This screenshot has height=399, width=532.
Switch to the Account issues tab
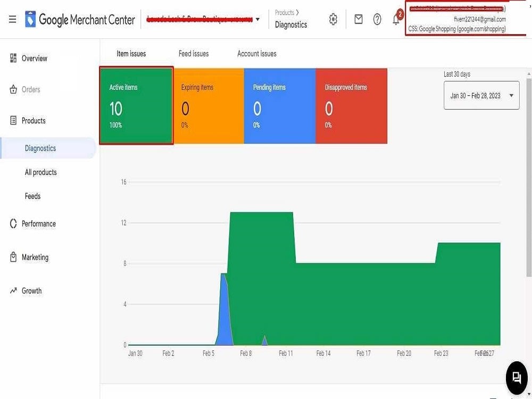coord(257,54)
